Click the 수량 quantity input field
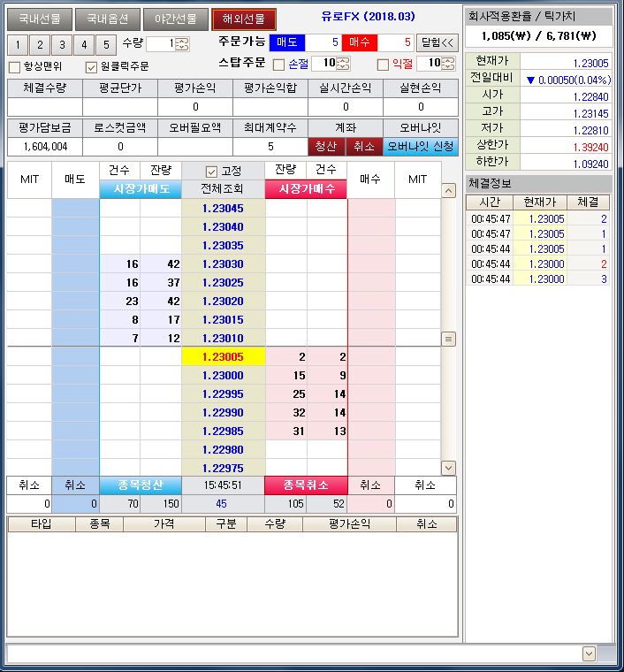The image size is (624, 672). click(161, 43)
